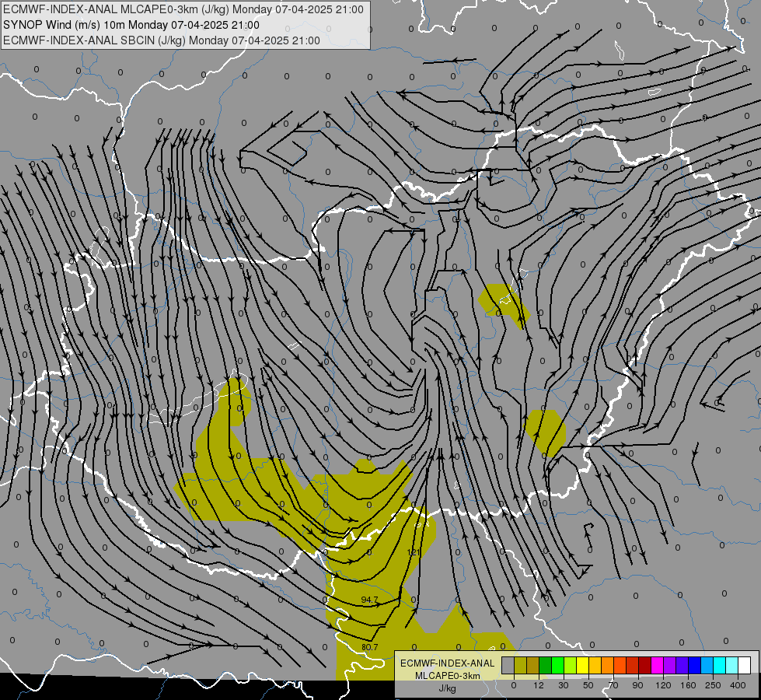Click the lime yellow-green swatch after 30

pyautogui.click(x=571, y=665)
